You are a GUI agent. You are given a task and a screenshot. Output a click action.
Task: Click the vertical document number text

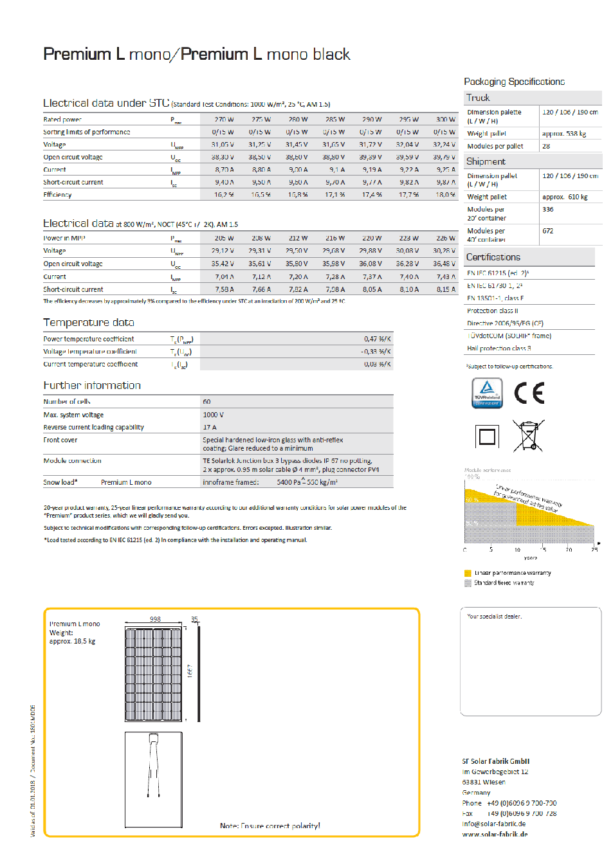[x=33, y=771]
